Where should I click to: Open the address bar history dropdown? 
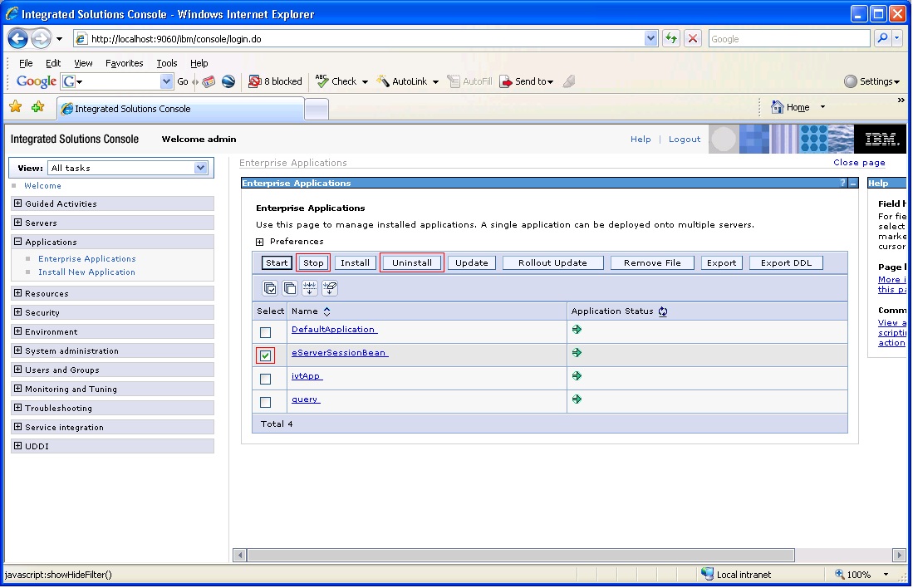point(650,38)
